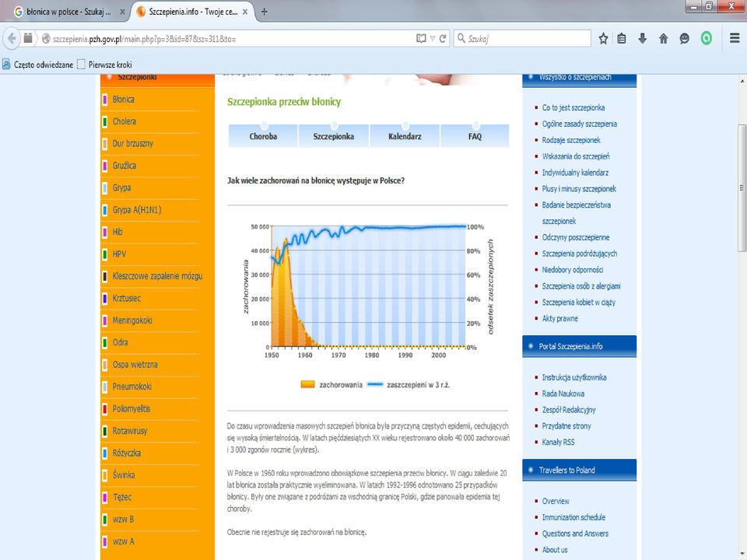Close the Szczepienia.info tab
This screenshot has height=560, width=747.
click(245, 12)
